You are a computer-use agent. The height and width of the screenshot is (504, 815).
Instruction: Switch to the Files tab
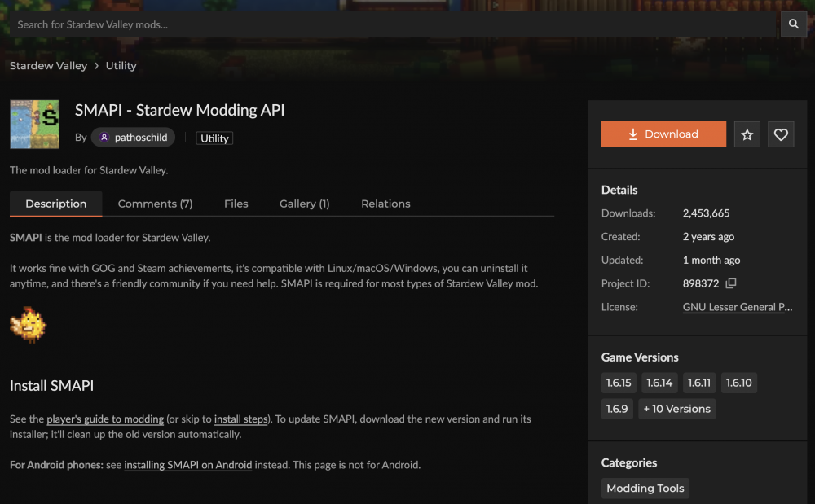(236, 204)
